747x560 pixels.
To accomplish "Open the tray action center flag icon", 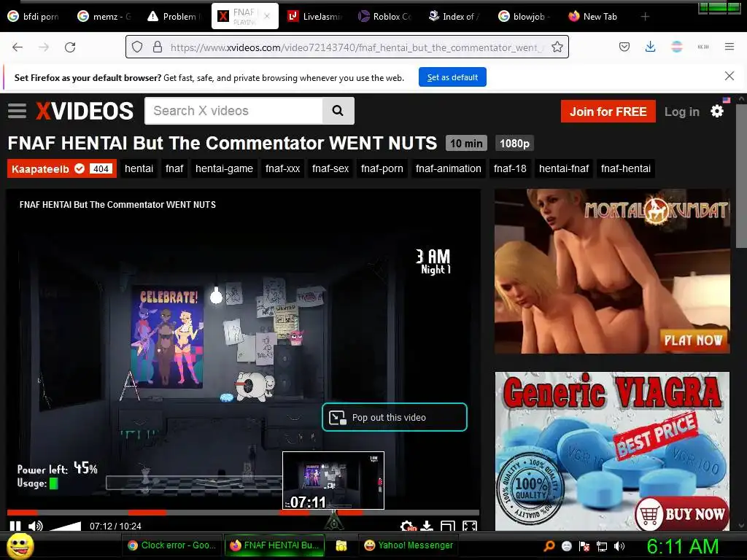I will coord(584,546).
